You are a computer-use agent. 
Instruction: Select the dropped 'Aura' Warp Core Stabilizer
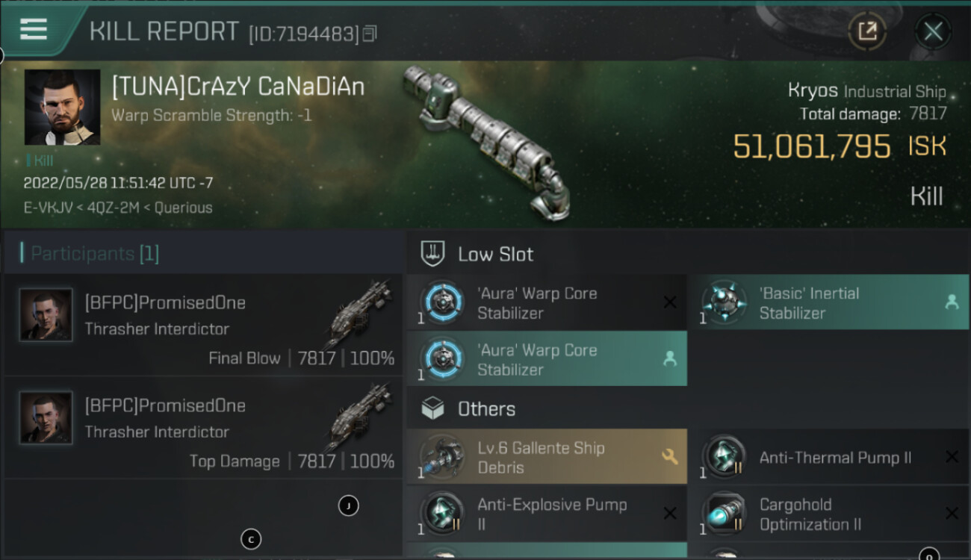(547, 359)
